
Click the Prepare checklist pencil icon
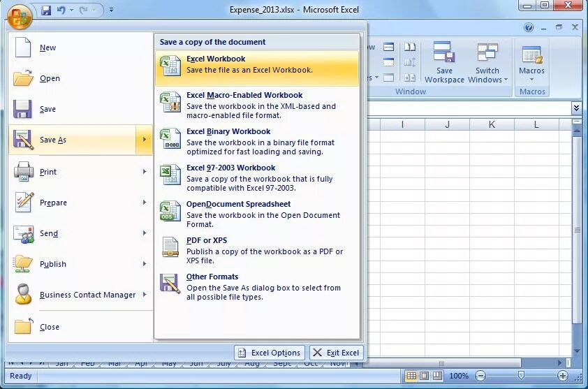[24, 202]
